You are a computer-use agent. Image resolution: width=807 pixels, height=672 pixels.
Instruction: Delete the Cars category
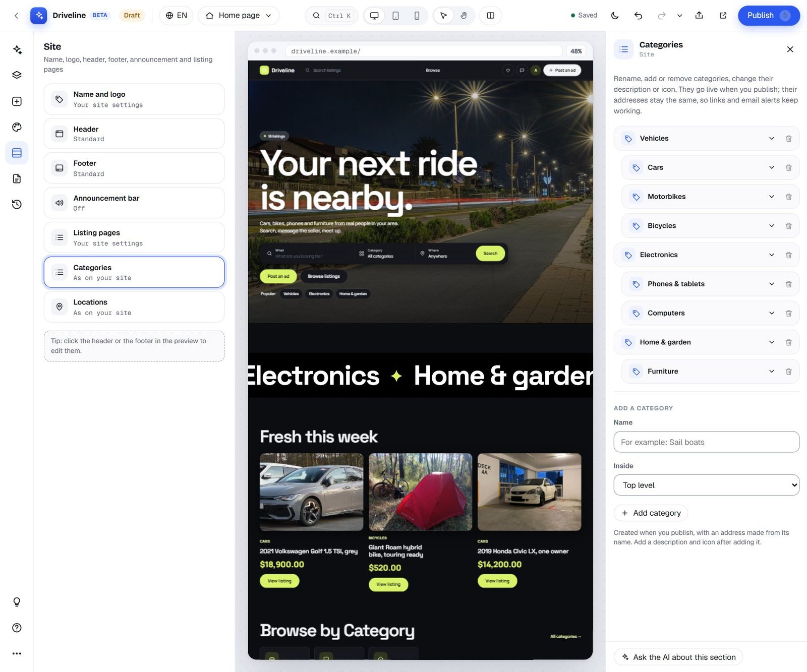(x=788, y=168)
